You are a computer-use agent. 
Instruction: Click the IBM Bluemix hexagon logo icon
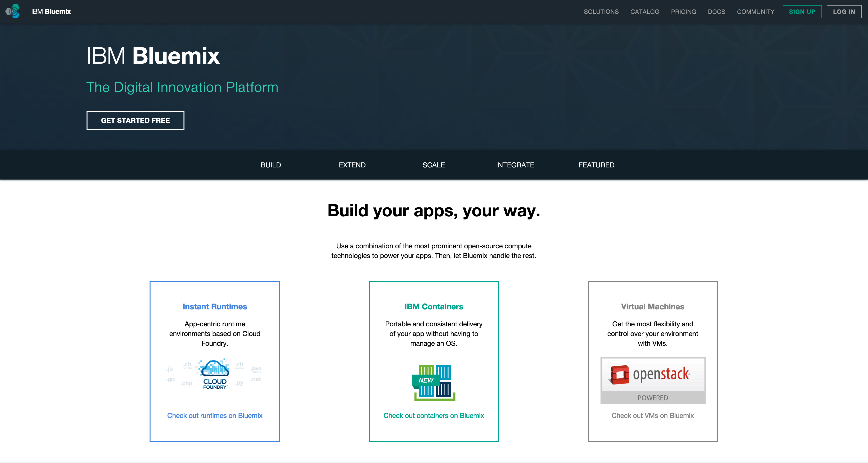[13, 11]
